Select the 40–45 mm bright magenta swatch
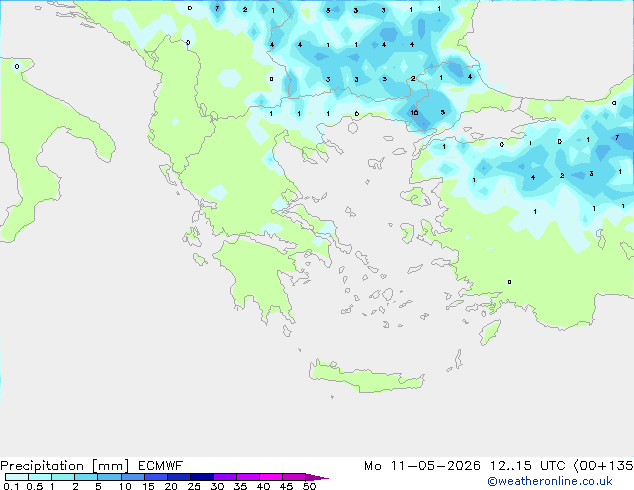This screenshot has width=634, height=490. point(271,477)
